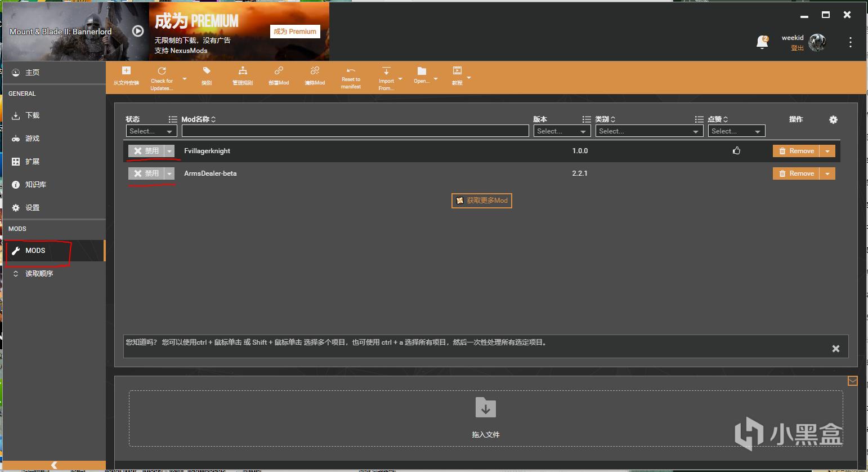
Task: Click the 从文件安装 install-from-file icon
Action: pyautogui.click(x=126, y=71)
